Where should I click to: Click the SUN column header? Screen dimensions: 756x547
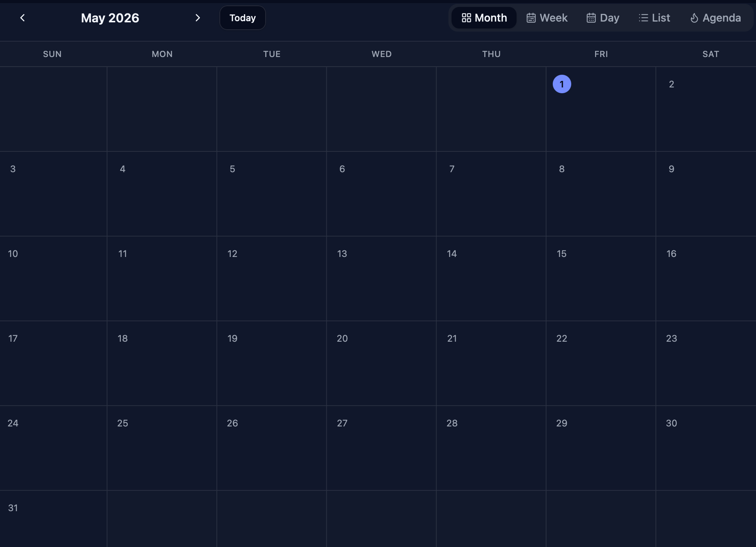tap(52, 54)
